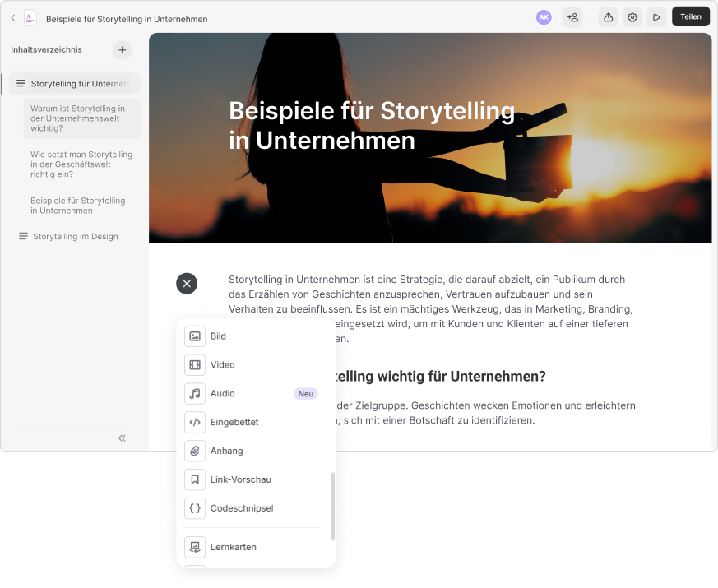Click the Storytelling für Unternehmen list icon
The height and width of the screenshot is (588, 718).
21,83
